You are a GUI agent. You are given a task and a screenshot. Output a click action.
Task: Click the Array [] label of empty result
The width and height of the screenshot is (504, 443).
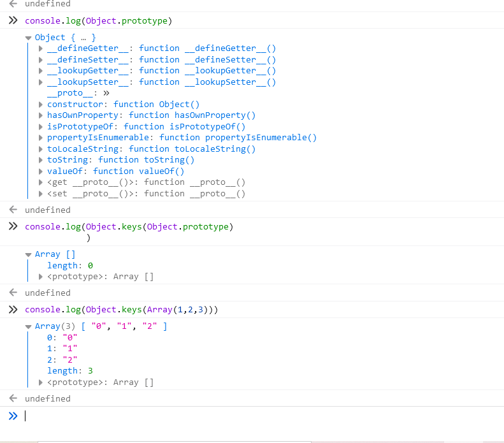tap(55, 254)
